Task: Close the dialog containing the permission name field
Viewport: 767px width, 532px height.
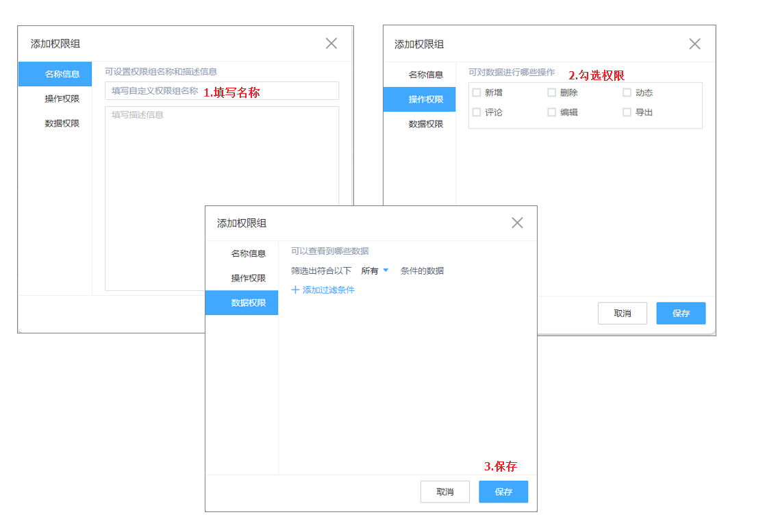Action: pos(331,44)
